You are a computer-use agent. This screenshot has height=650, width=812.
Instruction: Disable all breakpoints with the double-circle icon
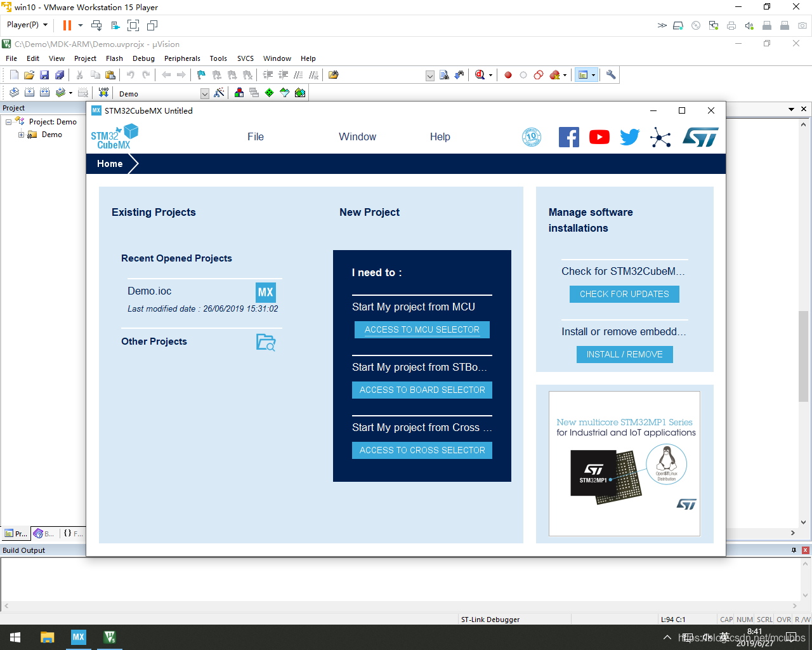(x=539, y=75)
